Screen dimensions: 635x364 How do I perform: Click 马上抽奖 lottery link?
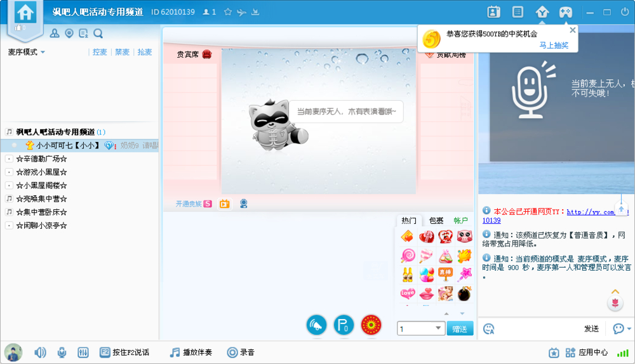554,45
